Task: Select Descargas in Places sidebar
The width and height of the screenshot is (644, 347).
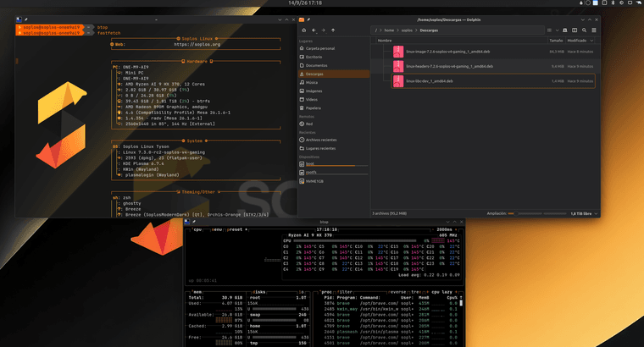Action: 334,74
